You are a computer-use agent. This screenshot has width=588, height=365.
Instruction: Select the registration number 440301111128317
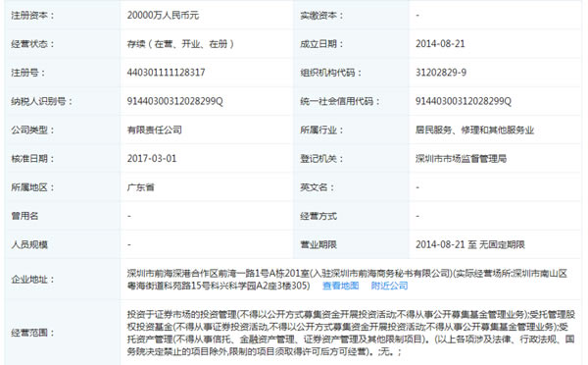pos(166,73)
